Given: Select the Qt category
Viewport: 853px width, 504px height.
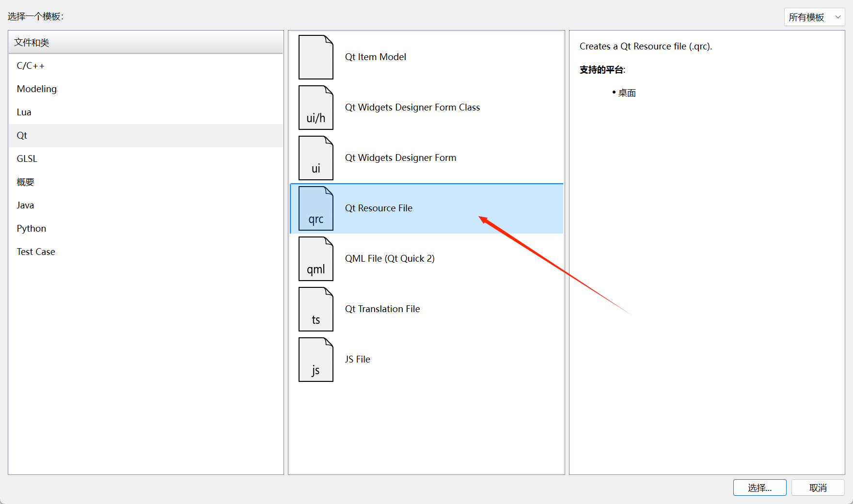Looking at the screenshot, I should 145,136.
